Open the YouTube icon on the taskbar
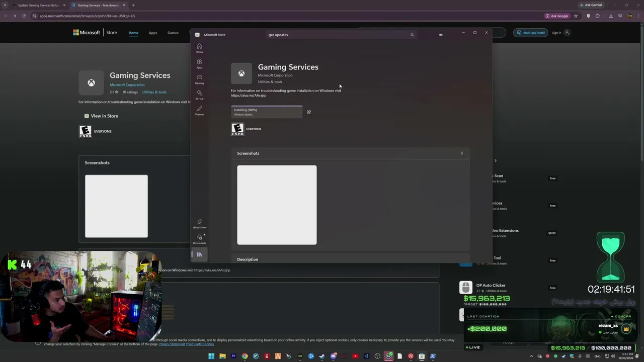The height and width of the screenshot is (362, 644). coord(355,356)
